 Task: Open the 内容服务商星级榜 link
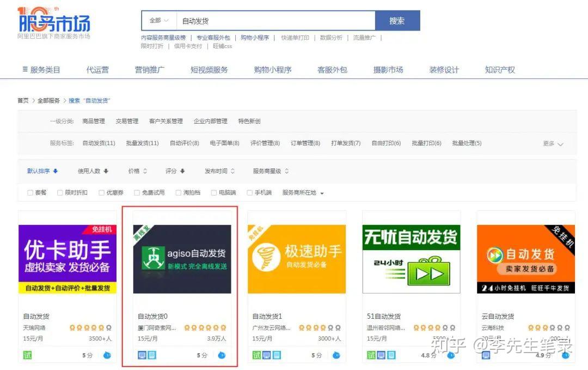163,38
